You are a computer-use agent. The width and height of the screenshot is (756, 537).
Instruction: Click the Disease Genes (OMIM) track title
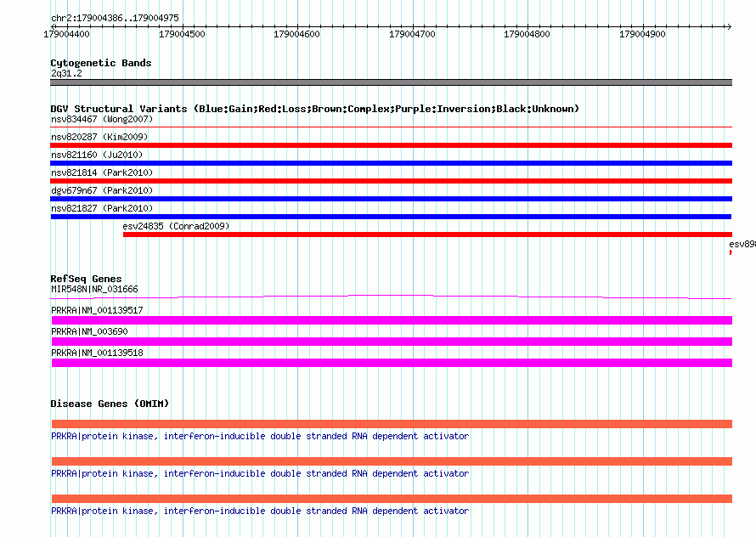[110, 404]
